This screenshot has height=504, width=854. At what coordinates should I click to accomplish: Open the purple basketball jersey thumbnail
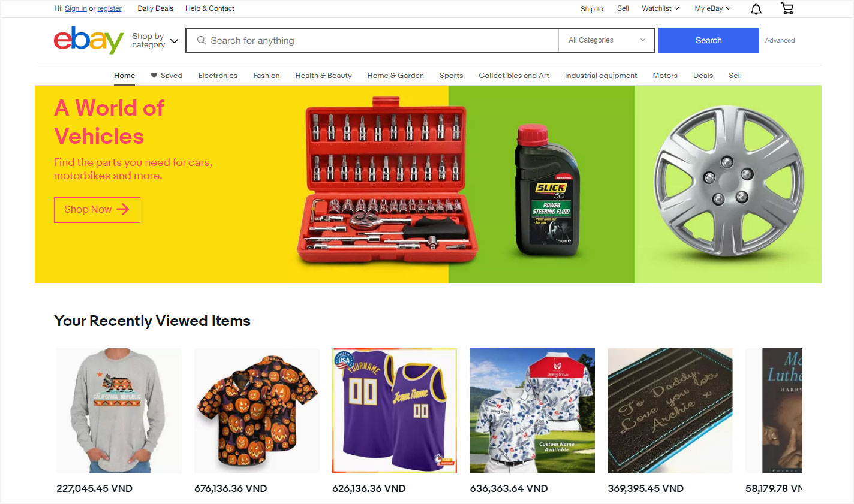395,411
